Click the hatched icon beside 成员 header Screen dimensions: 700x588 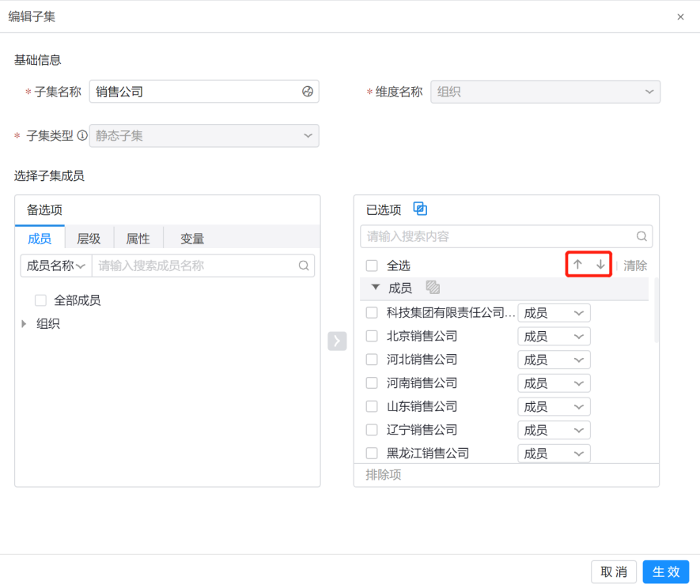tap(433, 288)
